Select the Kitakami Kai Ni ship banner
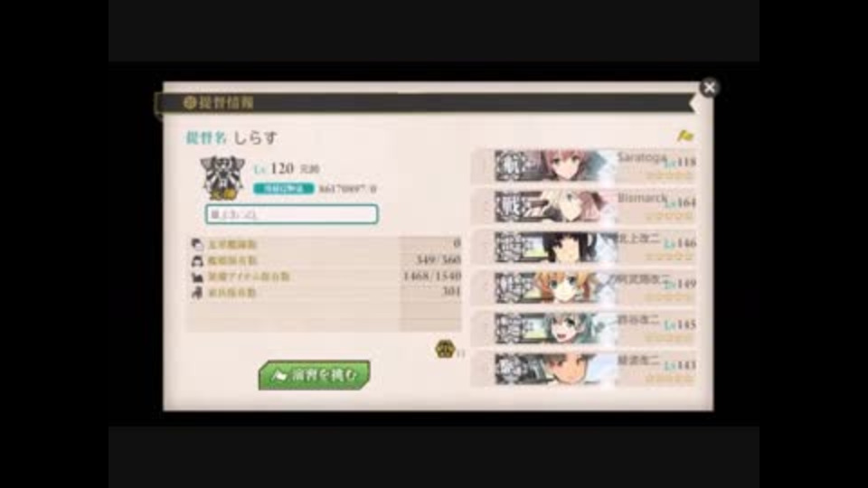This screenshot has width=868, height=488. pos(584,247)
